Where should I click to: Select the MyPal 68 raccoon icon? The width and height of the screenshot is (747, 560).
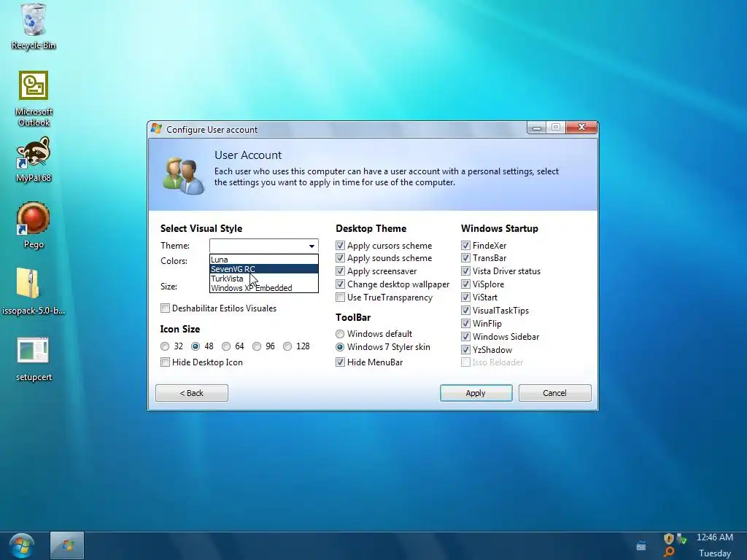pyautogui.click(x=34, y=160)
